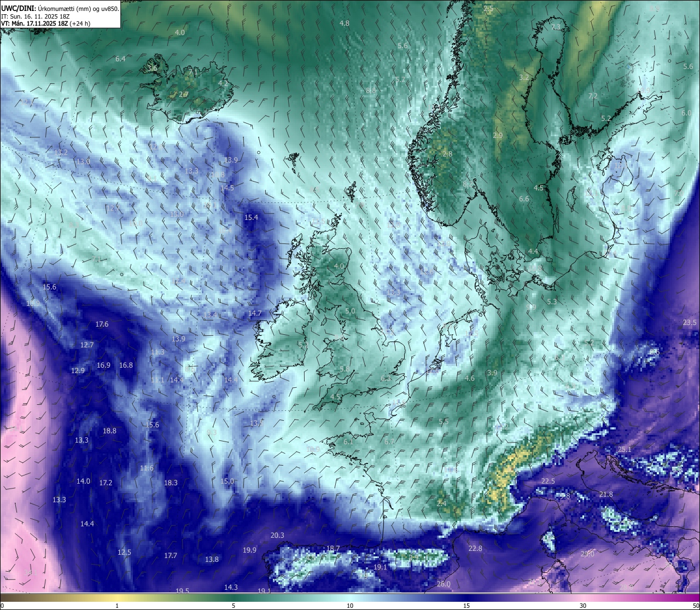Click the 3.2 value over northern Sweden

point(524,77)
